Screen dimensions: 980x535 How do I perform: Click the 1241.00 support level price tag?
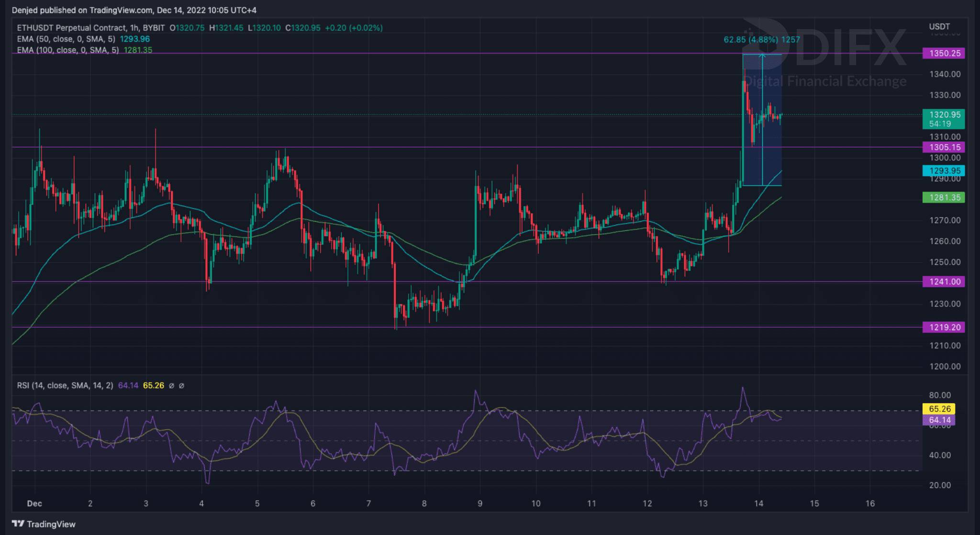click(943, 282)
